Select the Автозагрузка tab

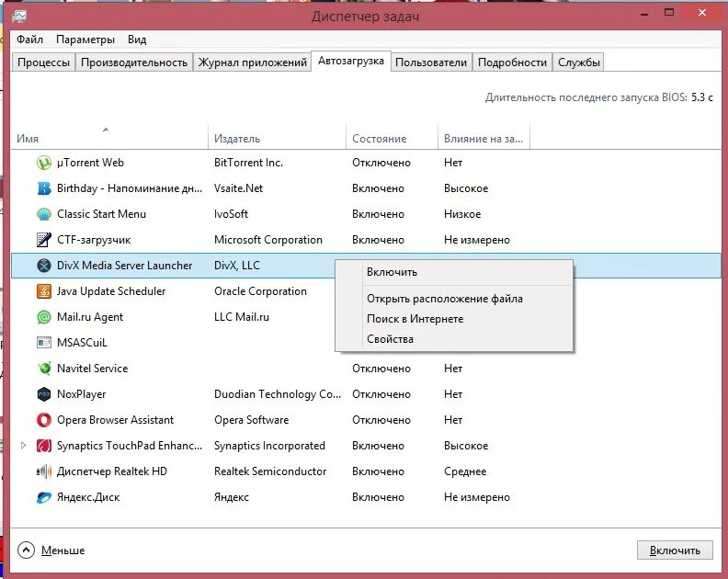click(x=351, y=61)
